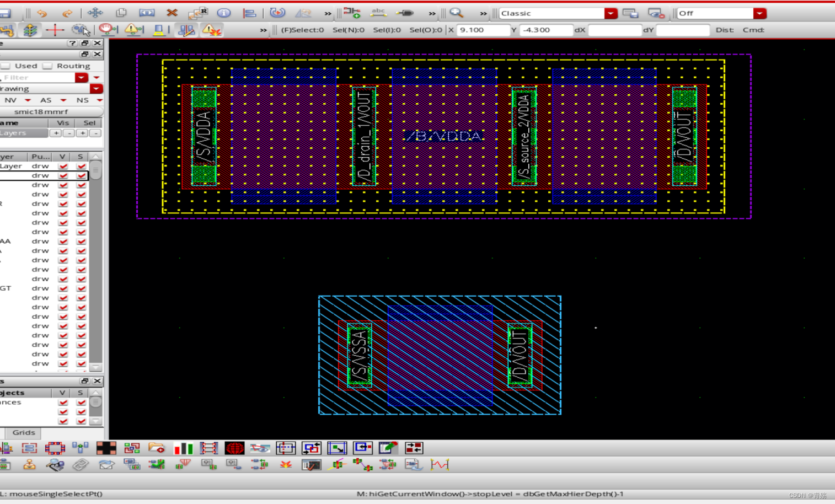Select the Stretch tool icon
This screenshot has height=504, width=835.
[147, 13]
